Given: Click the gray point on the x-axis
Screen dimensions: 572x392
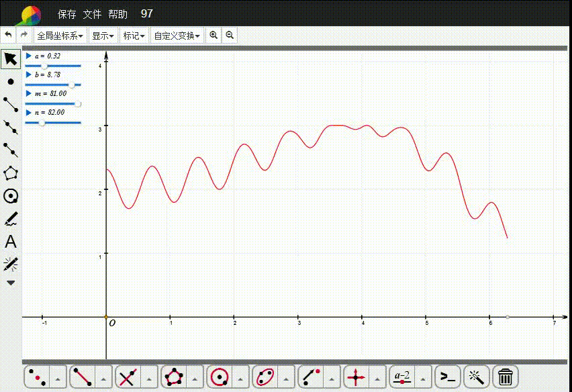Looking at the screenshot, I should click(508, 317).
